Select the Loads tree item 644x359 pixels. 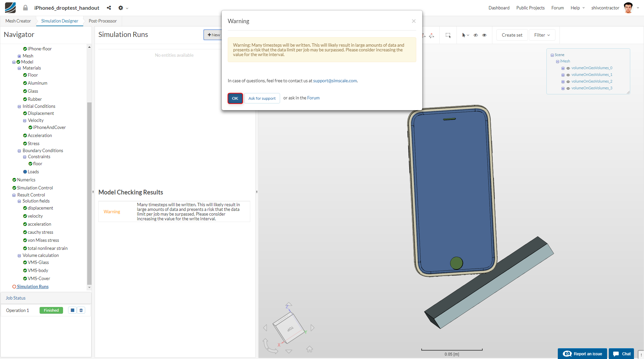coord(33,172)
